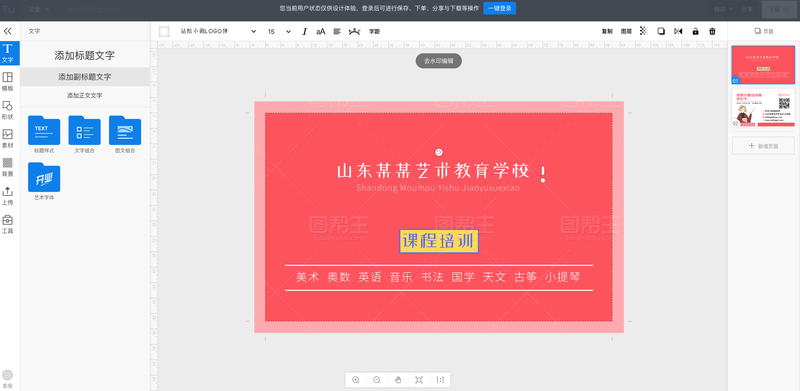
Task: Click the 文字 panel header tab
Action: (34, 31)
